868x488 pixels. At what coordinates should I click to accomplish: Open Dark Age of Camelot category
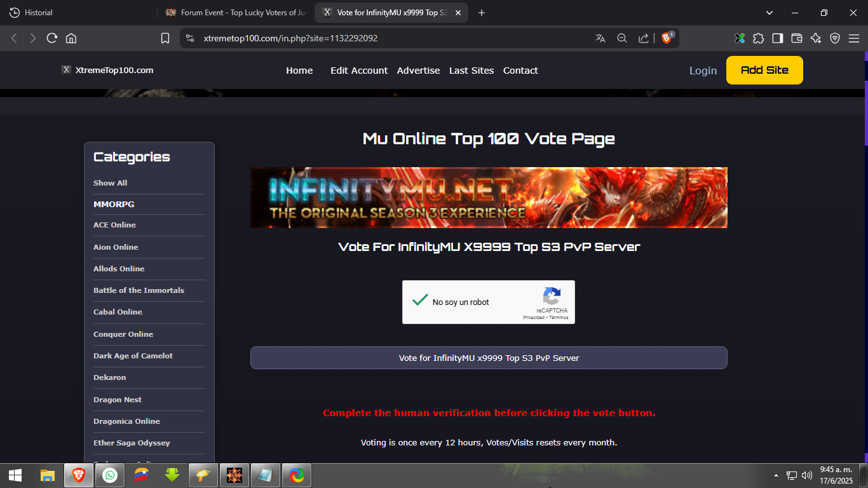(x=133, y=356)
